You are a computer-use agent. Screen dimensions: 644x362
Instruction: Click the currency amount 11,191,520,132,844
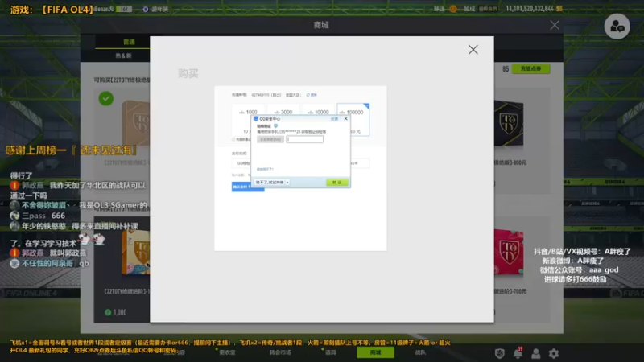(x=530, y=9)
